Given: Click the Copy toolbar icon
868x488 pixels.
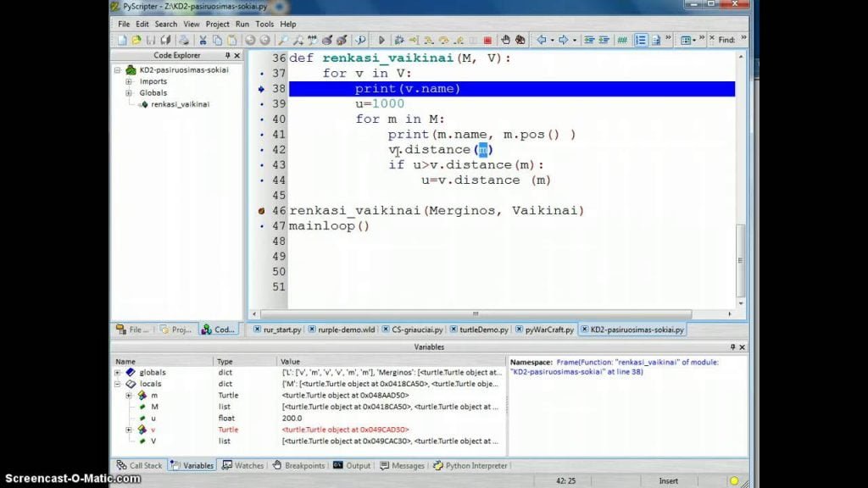Looking at the screenshot, I should (218, 40).
